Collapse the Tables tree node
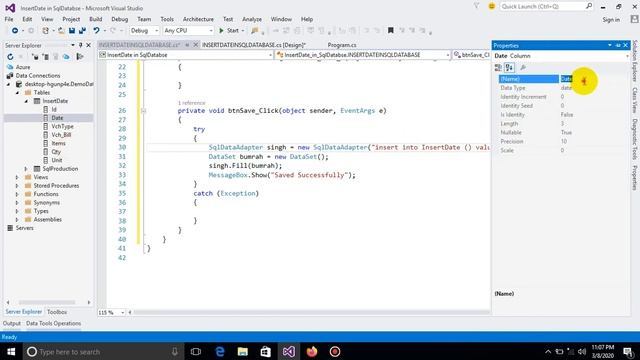This screenshot has height=360, width=640. click(17, 93)
